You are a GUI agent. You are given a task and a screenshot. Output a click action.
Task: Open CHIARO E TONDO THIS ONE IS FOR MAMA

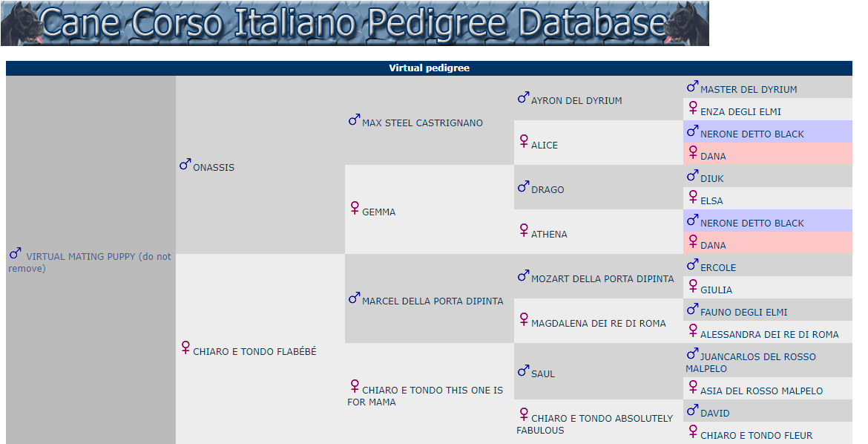425,396
